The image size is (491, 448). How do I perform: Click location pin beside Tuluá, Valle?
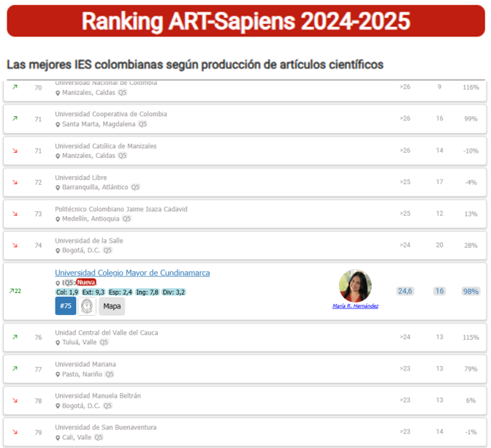(x=58, y=343)
